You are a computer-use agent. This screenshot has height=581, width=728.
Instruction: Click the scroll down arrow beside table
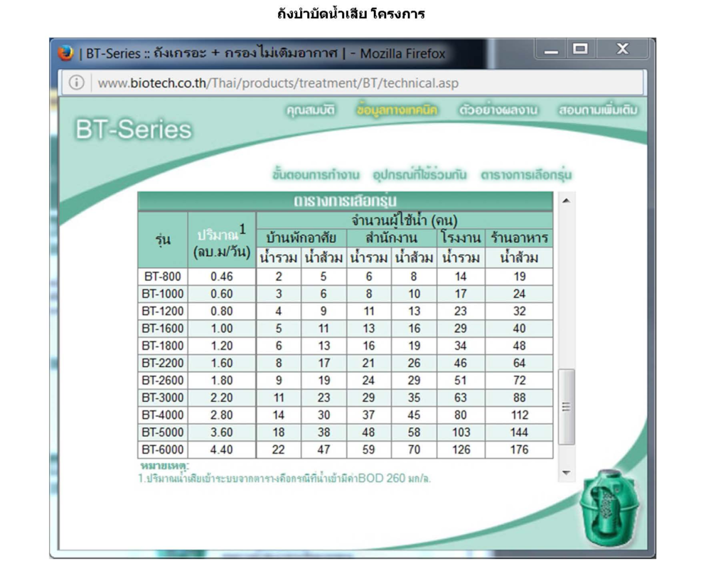click(566, 473)
